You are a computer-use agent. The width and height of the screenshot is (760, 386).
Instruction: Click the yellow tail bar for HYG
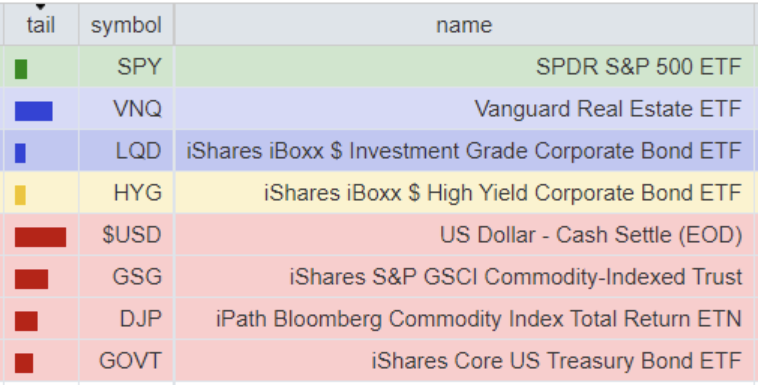(20, 195)
